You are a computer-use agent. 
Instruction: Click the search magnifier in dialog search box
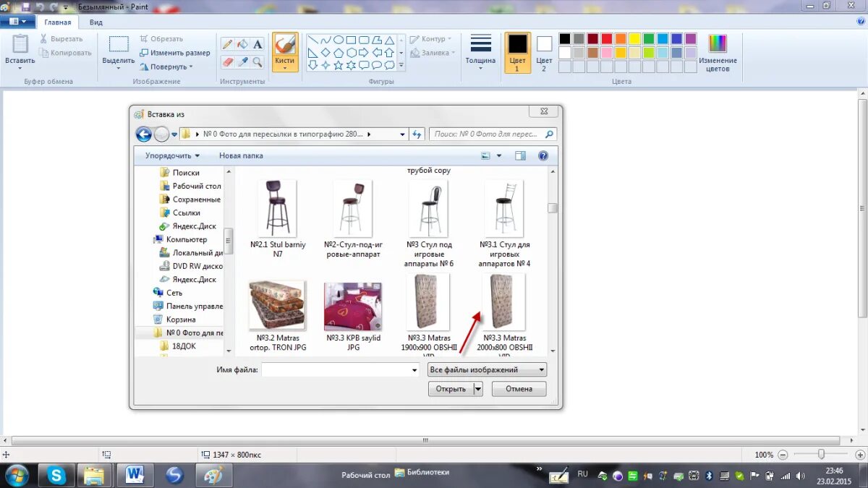[549, 134]
